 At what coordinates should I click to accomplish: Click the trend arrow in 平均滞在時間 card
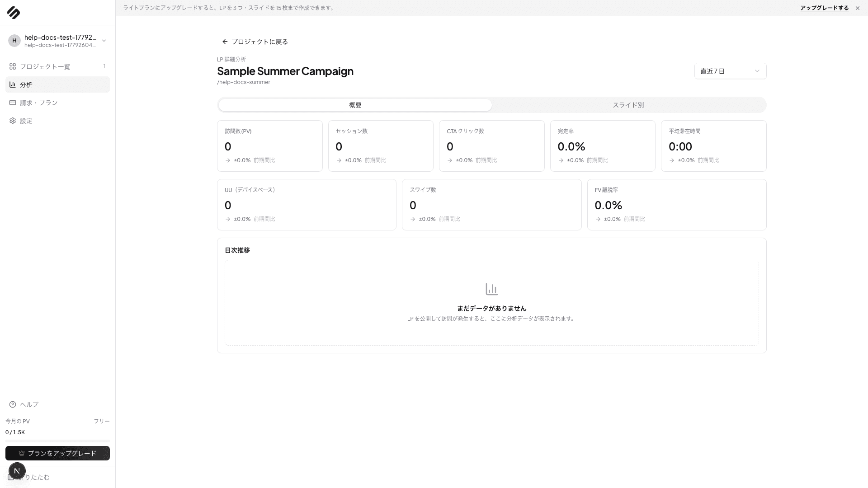[x=672, y=160]
